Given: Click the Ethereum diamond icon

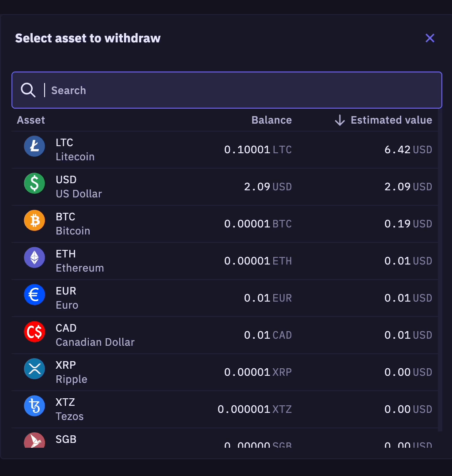Looking at the screenshot, I should point(34,257).
